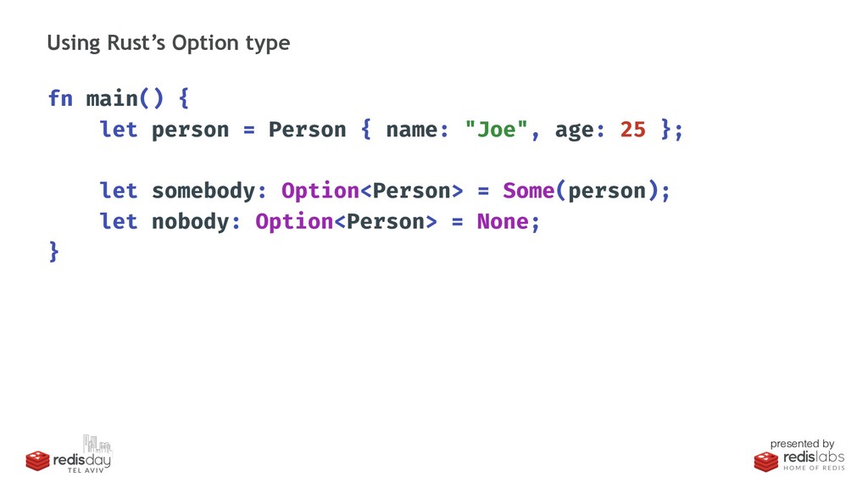Screen dimensions: 868x488
Task: Click the "TEL AVIV" caption
Action: 86,470
